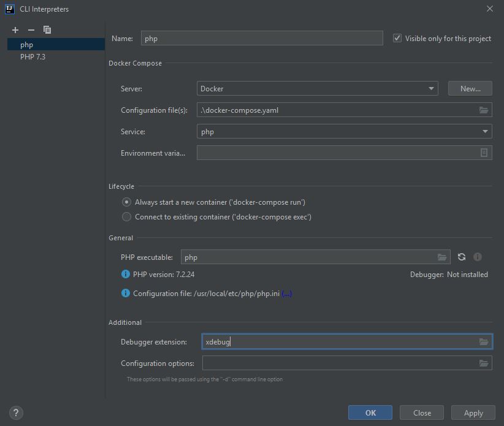Click the IntelliJ logo in title bar
The image size is (504, 426).
point(10,9)
